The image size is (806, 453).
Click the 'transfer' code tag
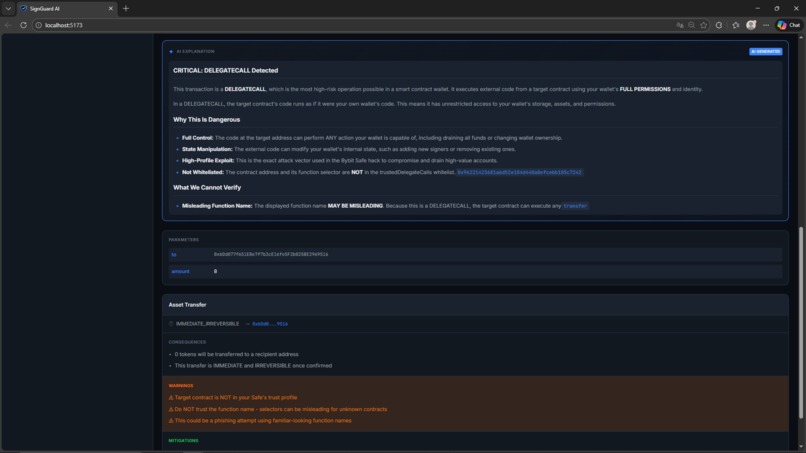tap(575, 206)
